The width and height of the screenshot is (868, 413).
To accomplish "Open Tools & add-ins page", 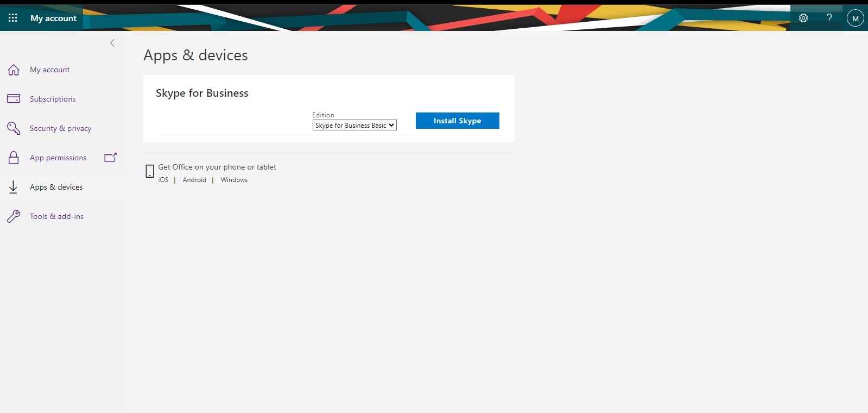I will [x=56, y=216].
